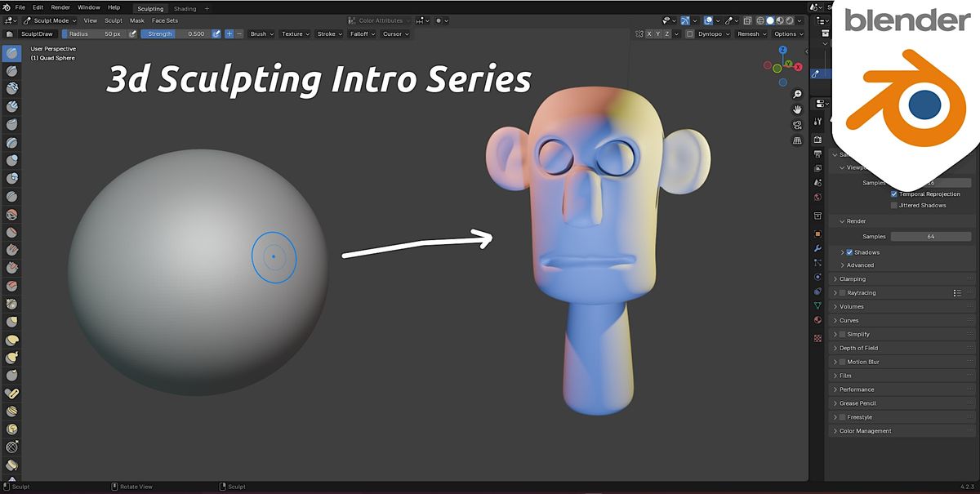Switch to the Shading workspace tab
The height and width of the screenshot is (494, 980).
click(x=185, y=8)
